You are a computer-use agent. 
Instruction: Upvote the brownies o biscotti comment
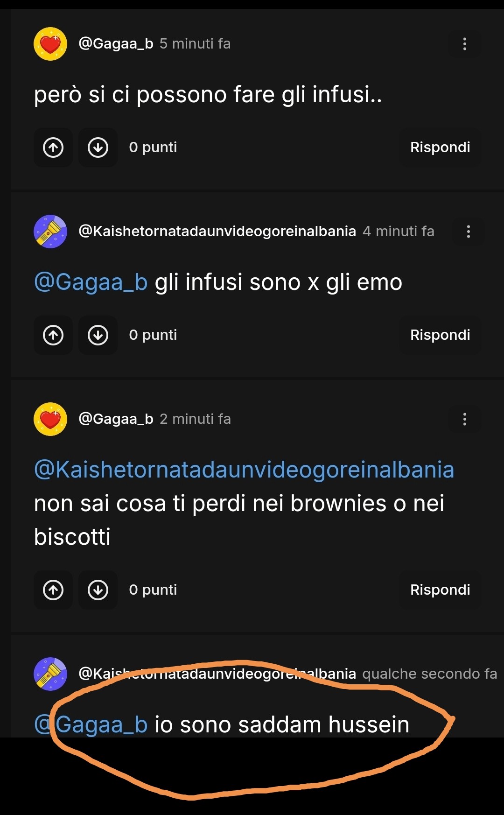[x=53, y=590]
